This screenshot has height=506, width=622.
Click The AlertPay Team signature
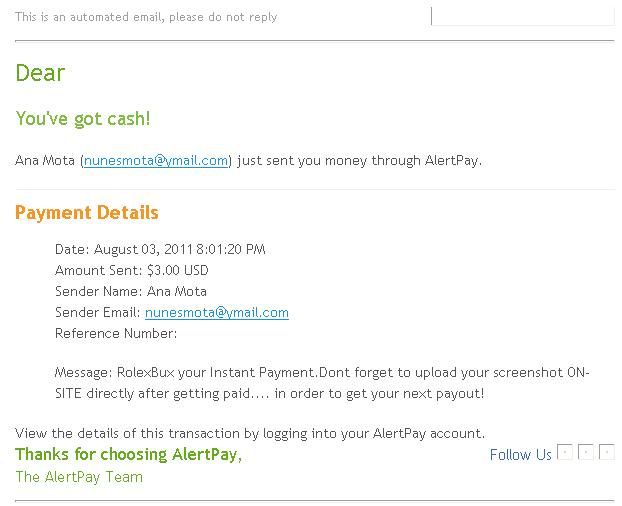(79, 477)
